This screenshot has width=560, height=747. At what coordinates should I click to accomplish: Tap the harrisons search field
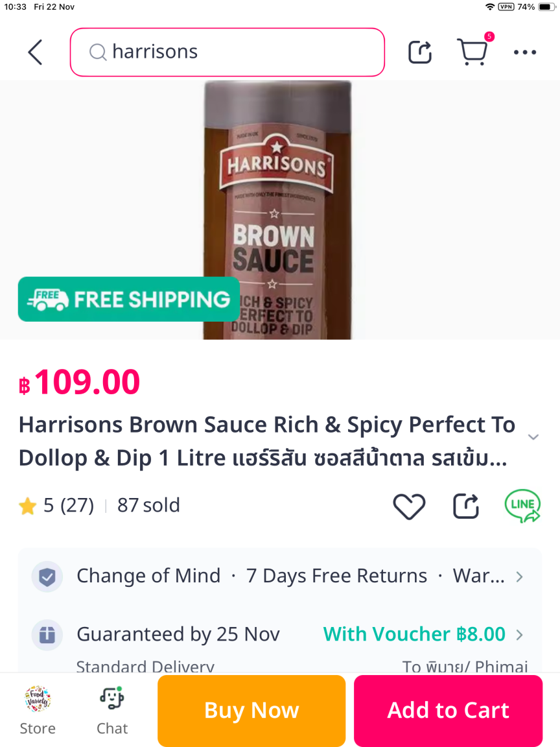(240, 52)
